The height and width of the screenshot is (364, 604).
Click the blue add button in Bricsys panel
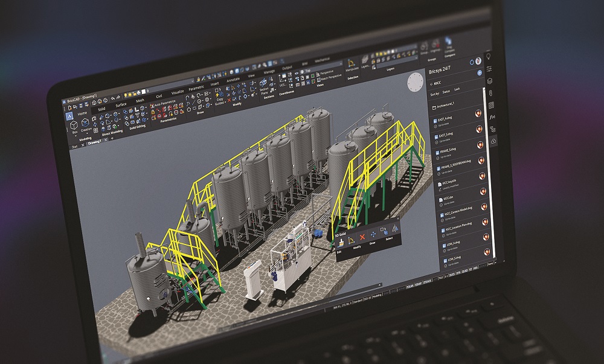(x=480, y=72)
